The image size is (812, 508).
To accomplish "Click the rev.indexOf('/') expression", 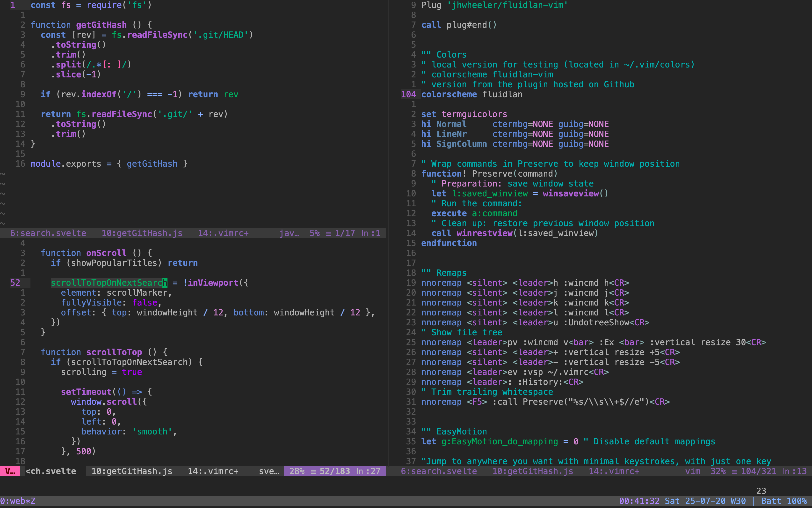I will (101, 94).
